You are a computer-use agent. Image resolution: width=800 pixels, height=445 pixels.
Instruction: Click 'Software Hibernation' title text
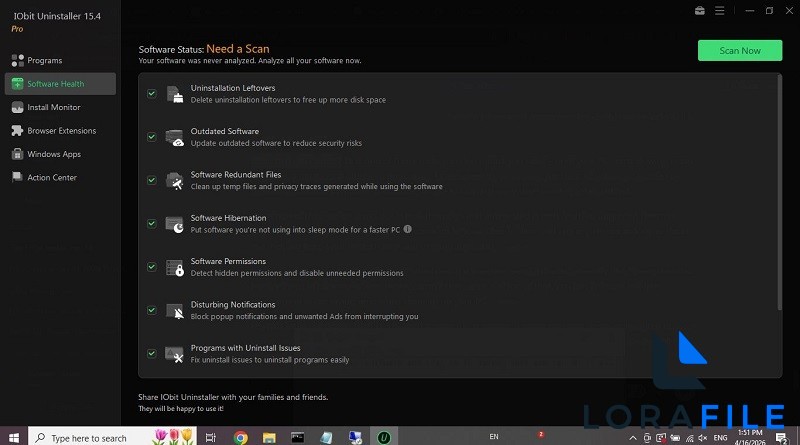click(228, 218)
